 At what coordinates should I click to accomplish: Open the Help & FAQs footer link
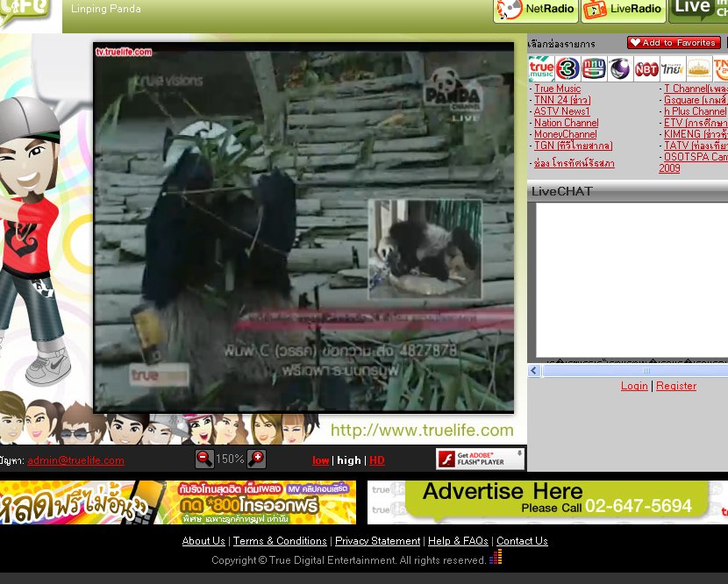coord(458,541)
